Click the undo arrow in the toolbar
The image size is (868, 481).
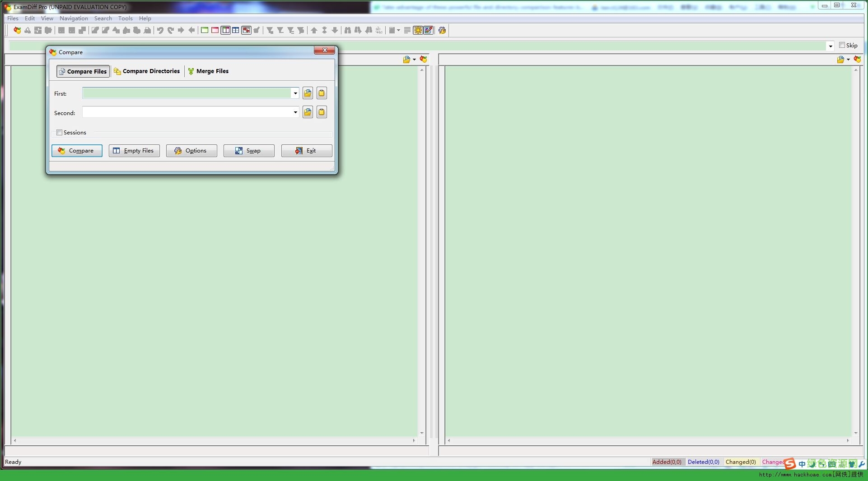tap(160, 30)
